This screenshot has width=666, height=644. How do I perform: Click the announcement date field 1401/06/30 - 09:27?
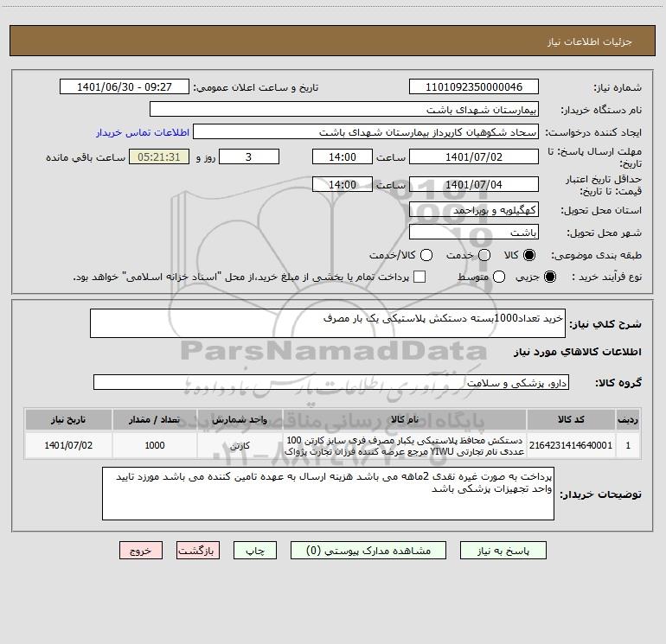pos(125,86)
